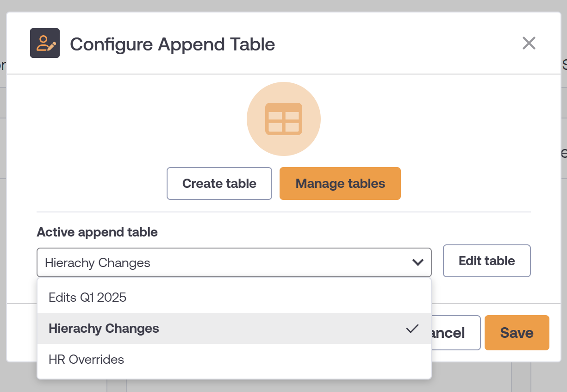Click the orange table grid icon
The image size is (567, 392).
(284, 119)
